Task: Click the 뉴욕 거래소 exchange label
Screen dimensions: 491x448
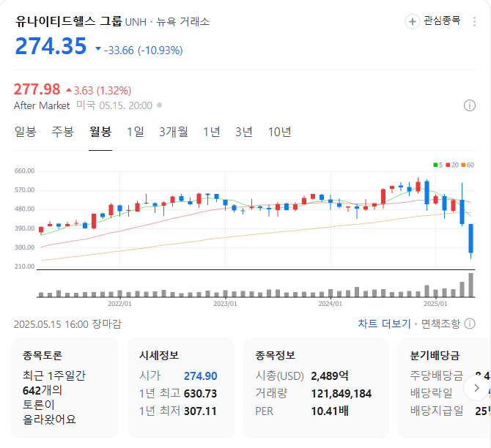Action: click(x=183, y=21)
